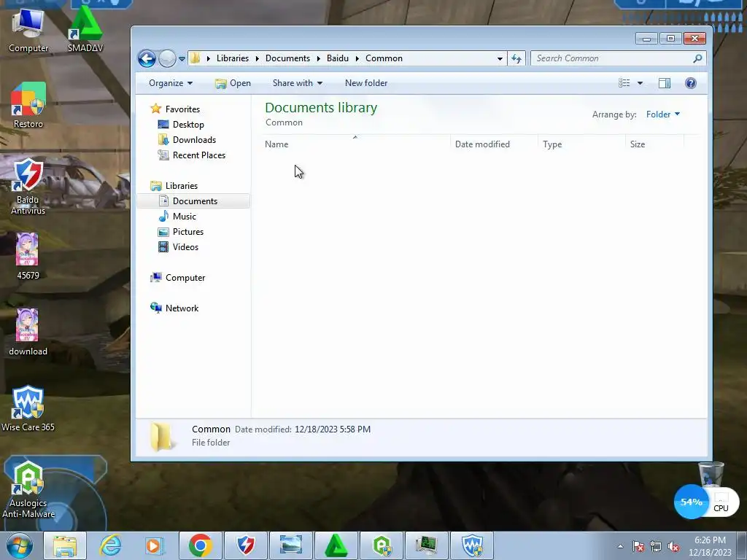Open Explorer help icon
The width and height of the screenshot is (747, 560).
coord(690,83)
